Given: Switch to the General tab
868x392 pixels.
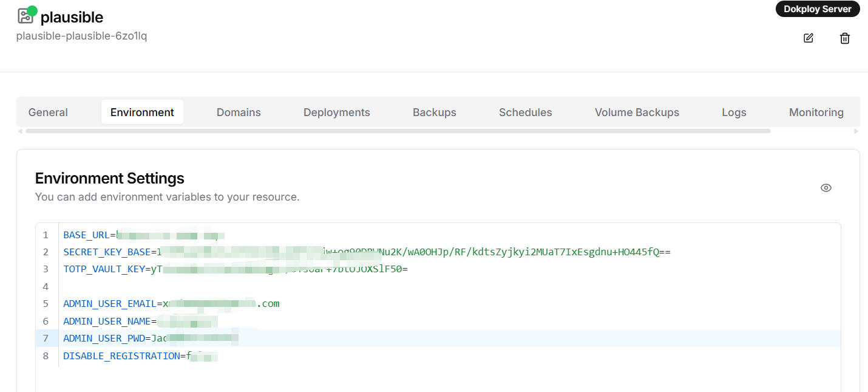Looking at the screenshot, I should [48, 112].
